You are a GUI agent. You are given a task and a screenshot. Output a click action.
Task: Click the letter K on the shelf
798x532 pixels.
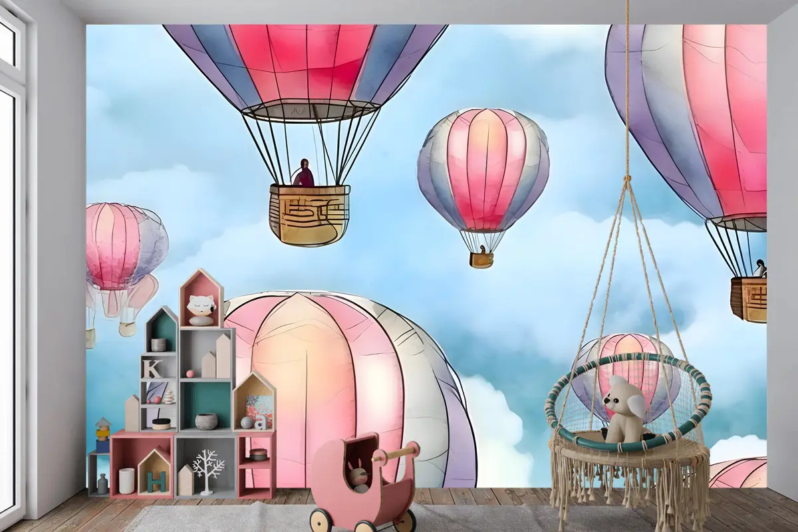tap(152, 368)
